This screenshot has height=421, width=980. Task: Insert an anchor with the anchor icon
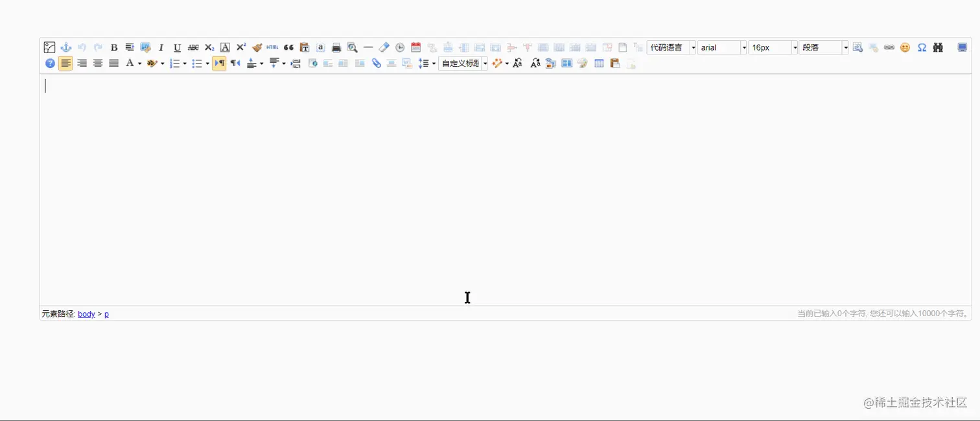[x=66, y=47]
